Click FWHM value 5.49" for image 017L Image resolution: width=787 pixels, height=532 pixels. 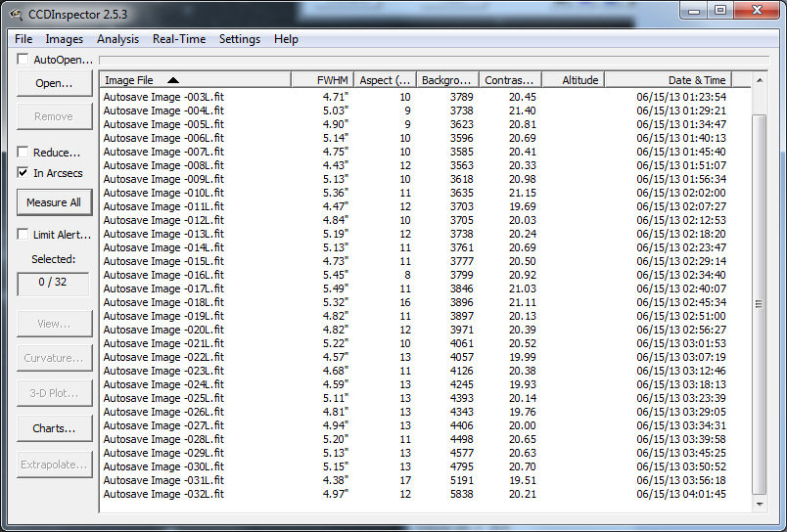(x=336, y=288)
